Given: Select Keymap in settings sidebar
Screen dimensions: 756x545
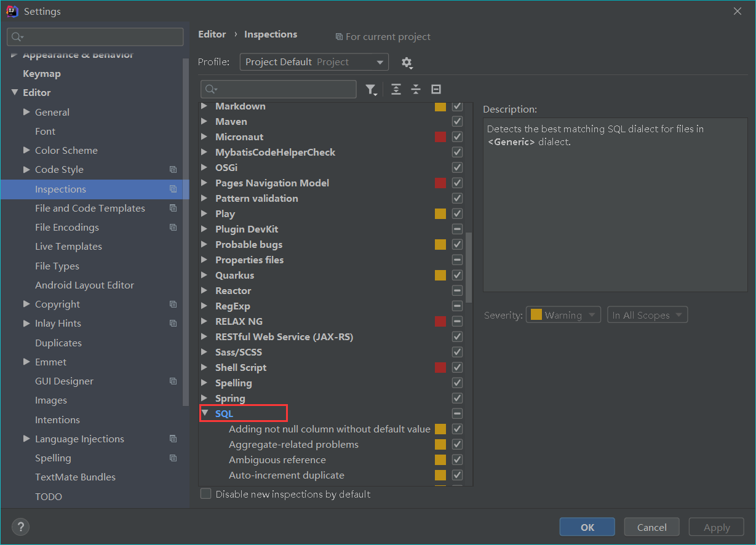Looking at the screenshot, I should [x=42, y=74].
